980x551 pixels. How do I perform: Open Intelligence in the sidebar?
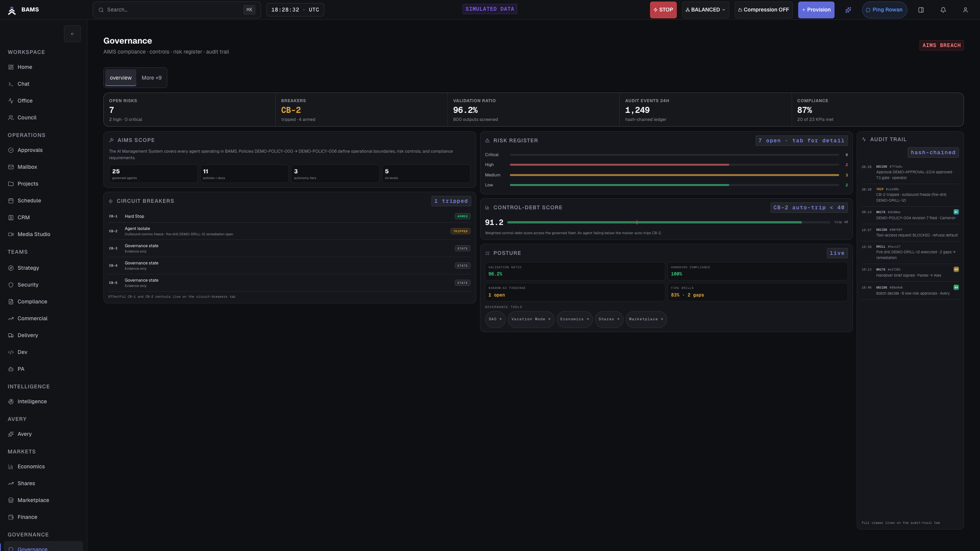[43, 401]
